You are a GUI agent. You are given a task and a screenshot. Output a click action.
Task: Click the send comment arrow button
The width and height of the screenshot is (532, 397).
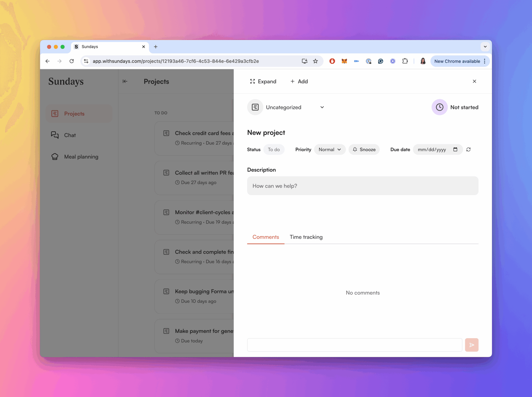click(471, 345)
